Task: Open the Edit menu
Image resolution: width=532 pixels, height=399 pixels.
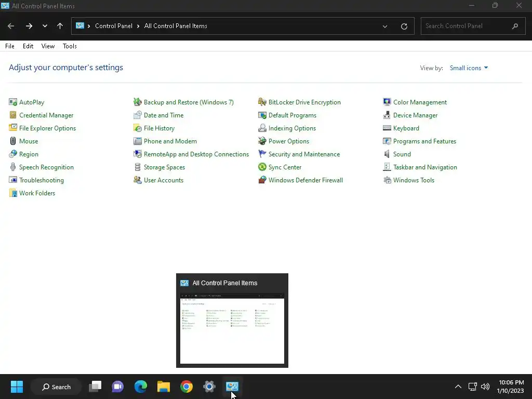Action: point(28,46)
